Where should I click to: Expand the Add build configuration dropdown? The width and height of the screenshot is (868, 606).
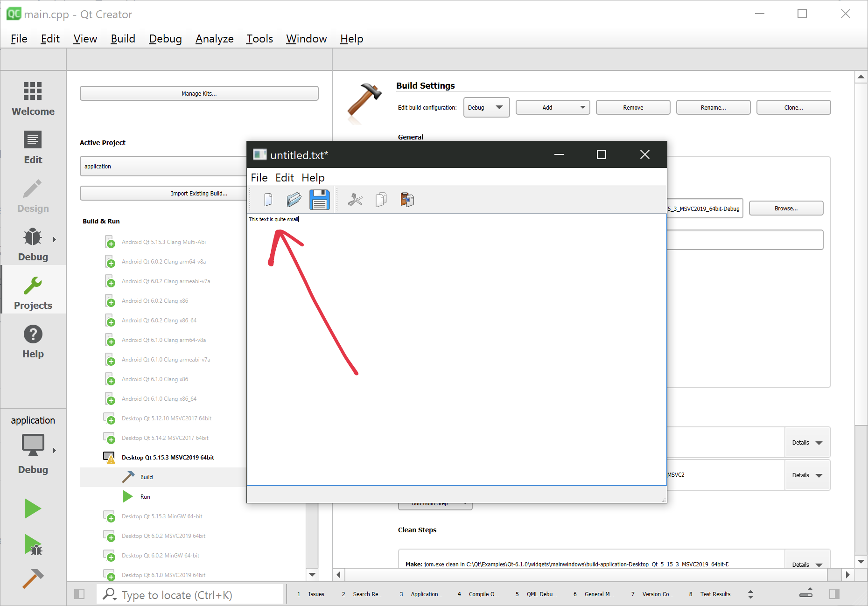(553, 107)
